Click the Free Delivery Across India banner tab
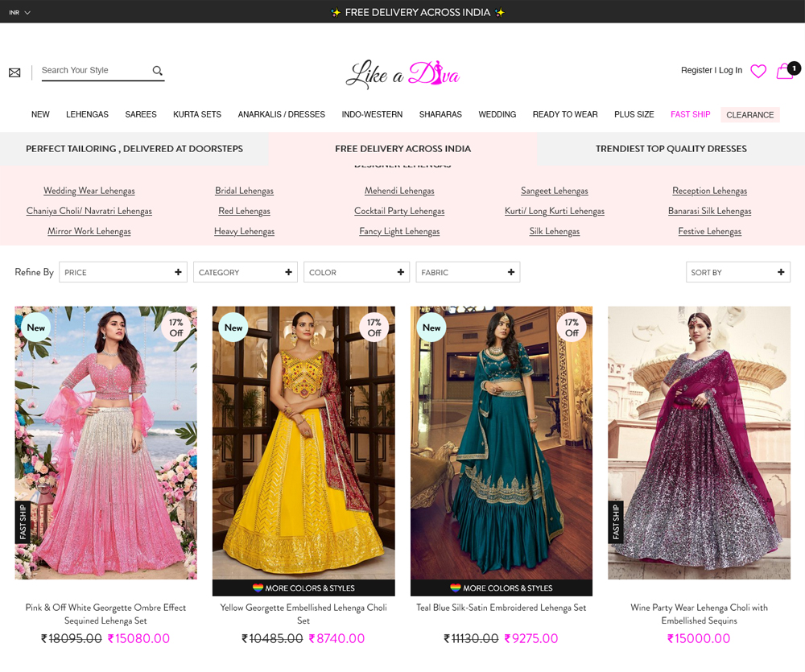The height and width of the screenshot is (672, 805). coord(403,149)
